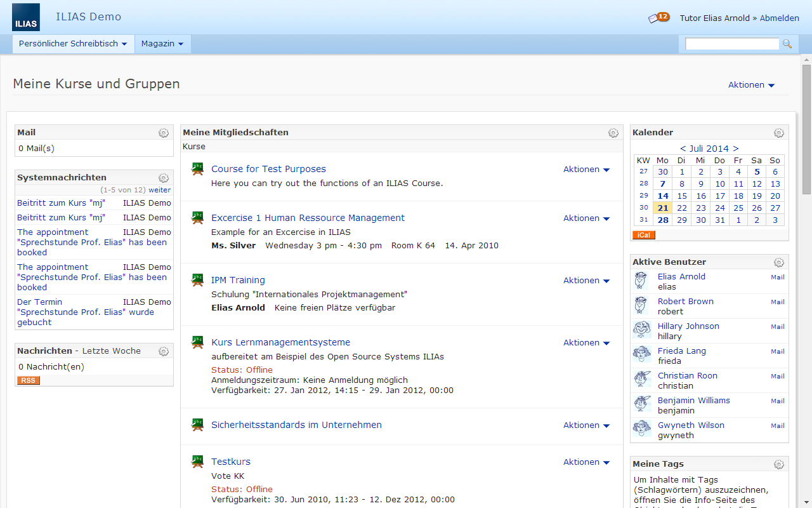The width and height of the screenshot is (812, 508).
Task: Open Sicherheitsstandards im Unternehmen course
Action: 296,425
